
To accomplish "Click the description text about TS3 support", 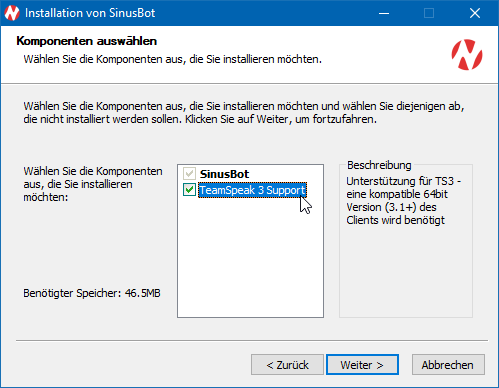I will pyautogui.click(x=403, y=201).
